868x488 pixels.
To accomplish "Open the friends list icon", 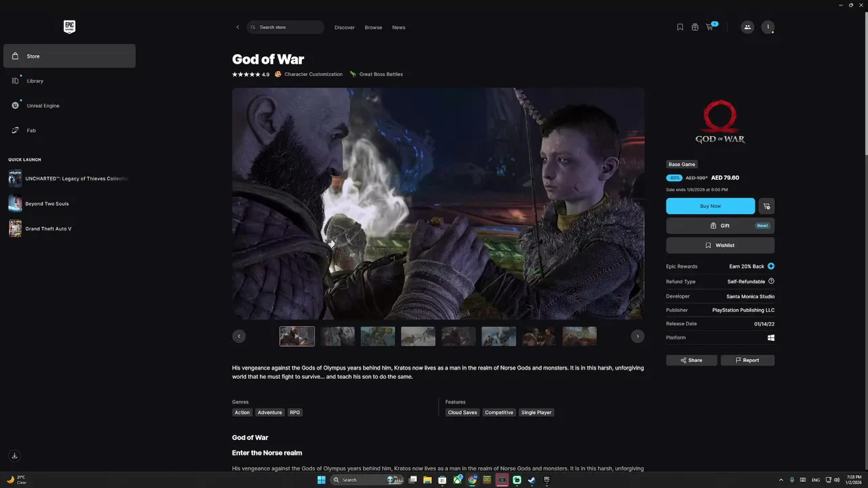I will [747, 27].
